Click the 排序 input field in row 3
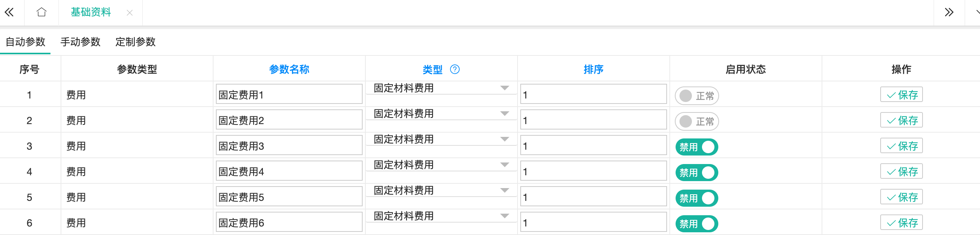Screen dimensions: 980x235 [593, 146]
